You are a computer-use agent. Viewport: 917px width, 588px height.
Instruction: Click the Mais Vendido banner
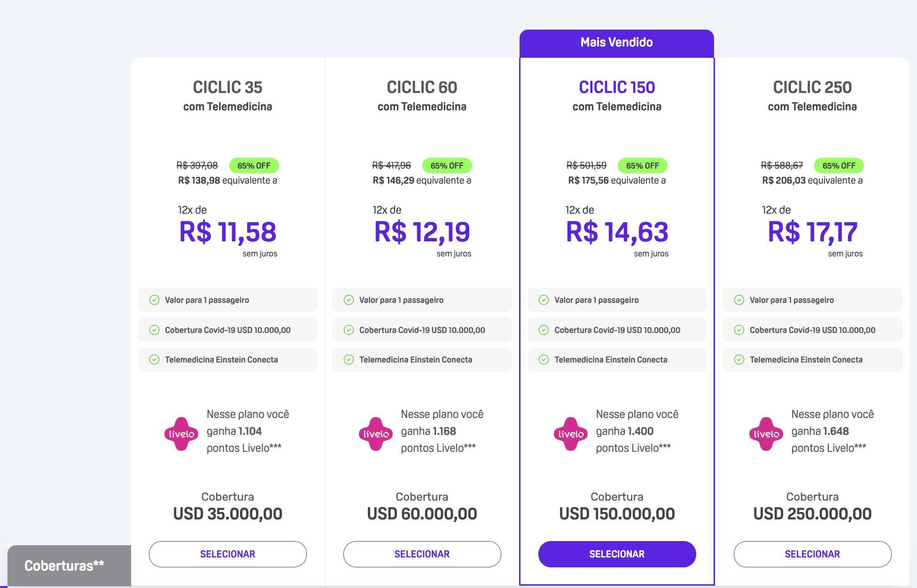617,43
